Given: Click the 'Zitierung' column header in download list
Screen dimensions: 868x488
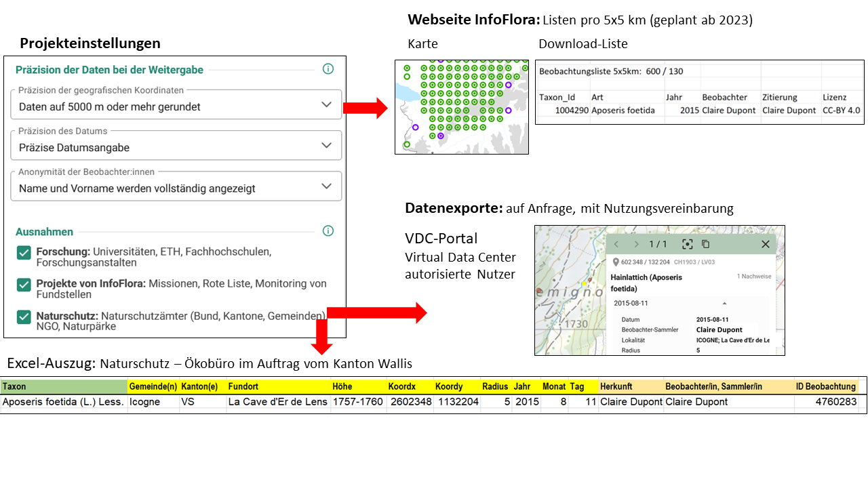Looking at the screenshot, I should point(780,98).
